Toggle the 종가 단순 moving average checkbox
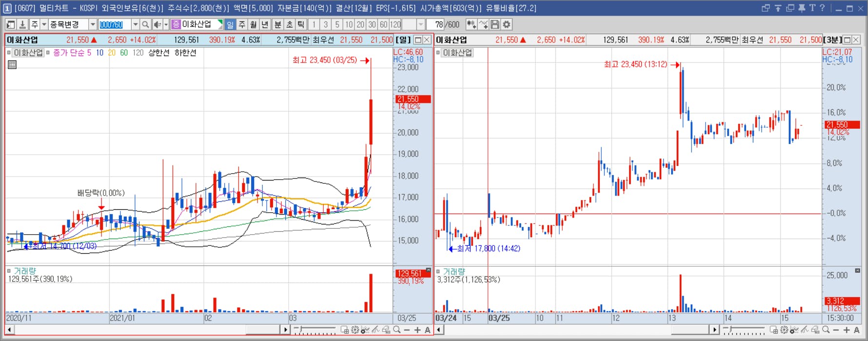This screenshot has height=341, width=868. [48, 53]
